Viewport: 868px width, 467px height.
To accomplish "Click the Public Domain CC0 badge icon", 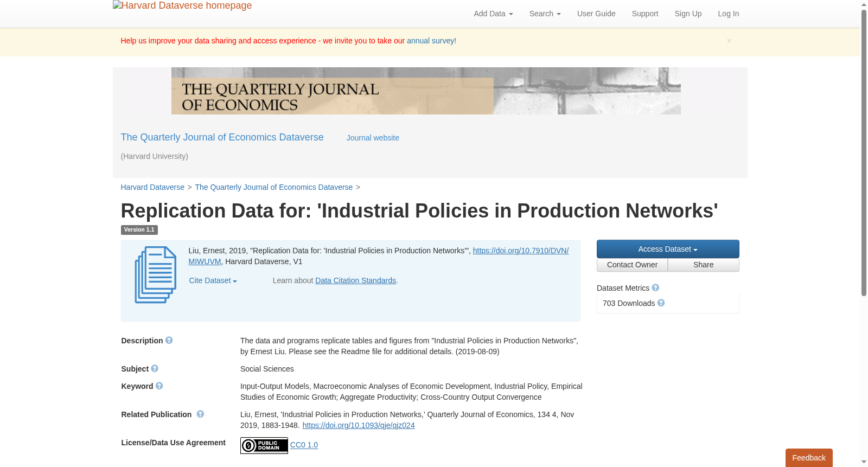I will coord(264,445).
